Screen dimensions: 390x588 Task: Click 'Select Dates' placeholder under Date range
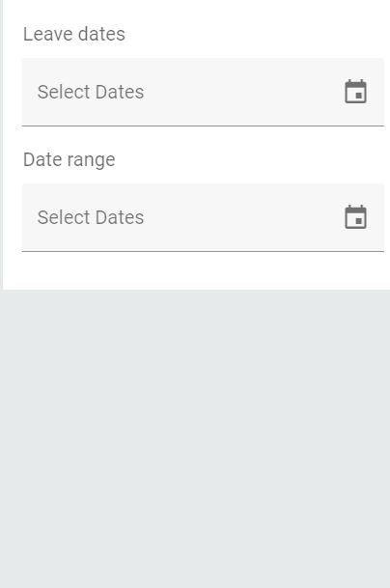click(x=91, y=217)
